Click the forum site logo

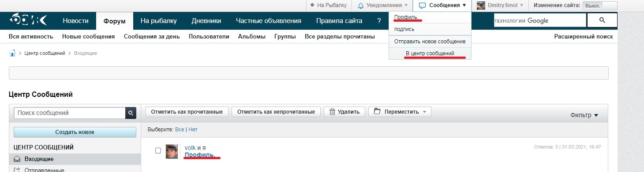[x=28, y=21]
